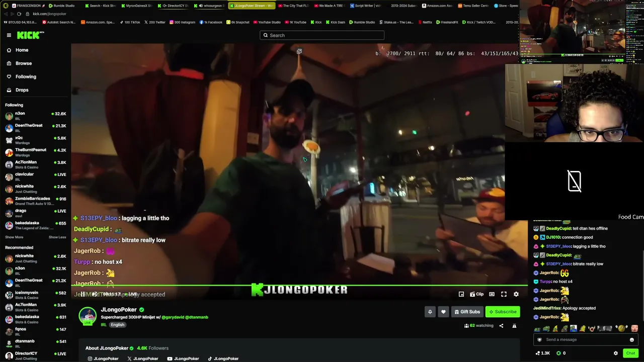
Task: Open the Netflix bookmark
Action: click(x=425, y=22)
